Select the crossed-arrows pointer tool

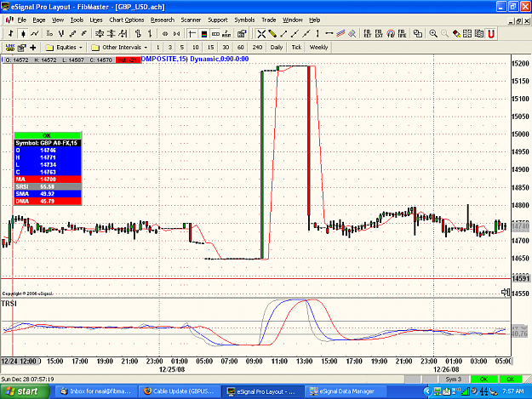coord(261,33)
